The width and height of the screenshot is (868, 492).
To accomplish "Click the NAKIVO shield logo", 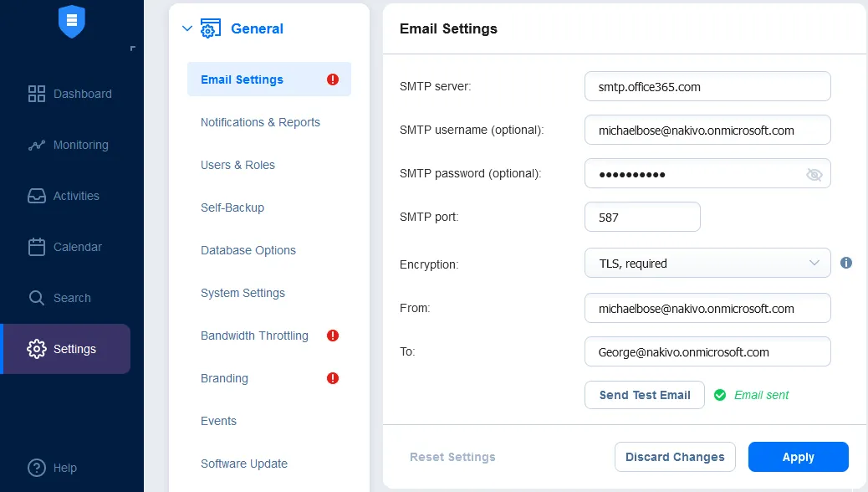I will tap(72, 21).
